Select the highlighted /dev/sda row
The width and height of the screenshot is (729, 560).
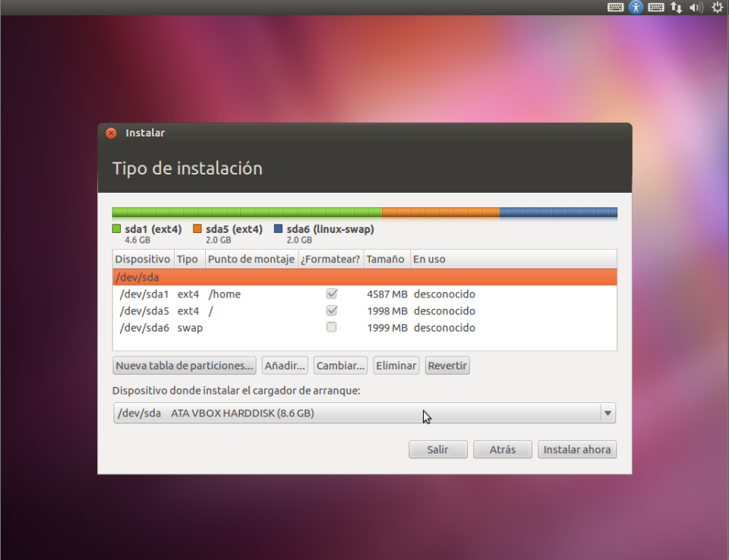click(364, 277)
